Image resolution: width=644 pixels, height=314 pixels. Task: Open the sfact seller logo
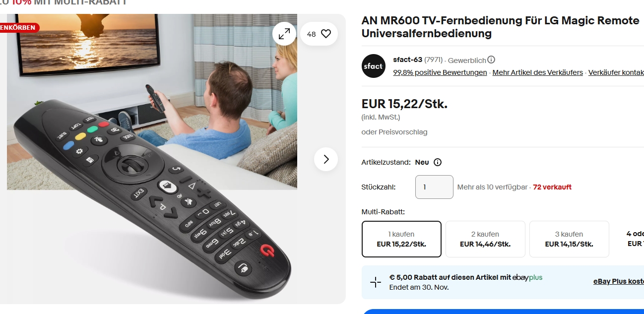[374, 66]
